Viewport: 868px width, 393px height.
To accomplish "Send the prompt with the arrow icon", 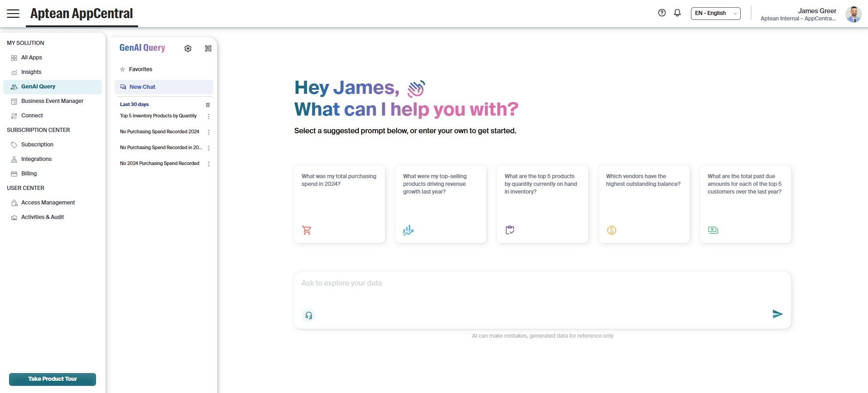I will tap(777, 314).
